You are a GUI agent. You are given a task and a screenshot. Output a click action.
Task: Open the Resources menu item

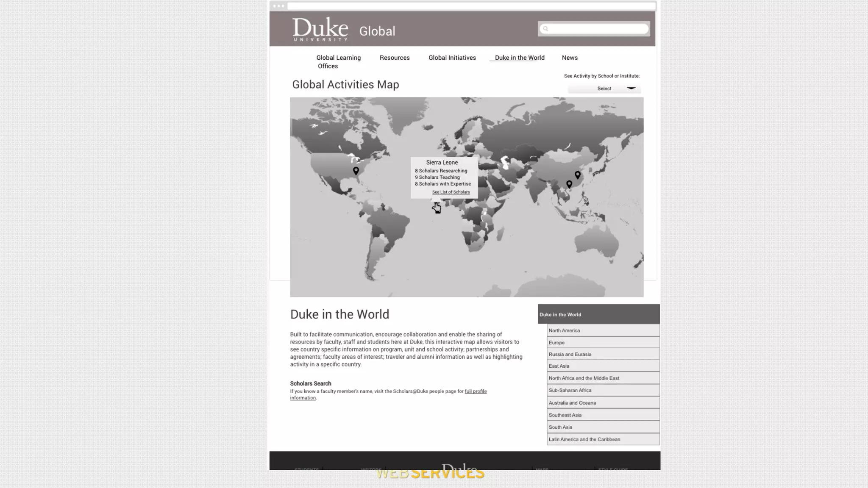[394, 58]
